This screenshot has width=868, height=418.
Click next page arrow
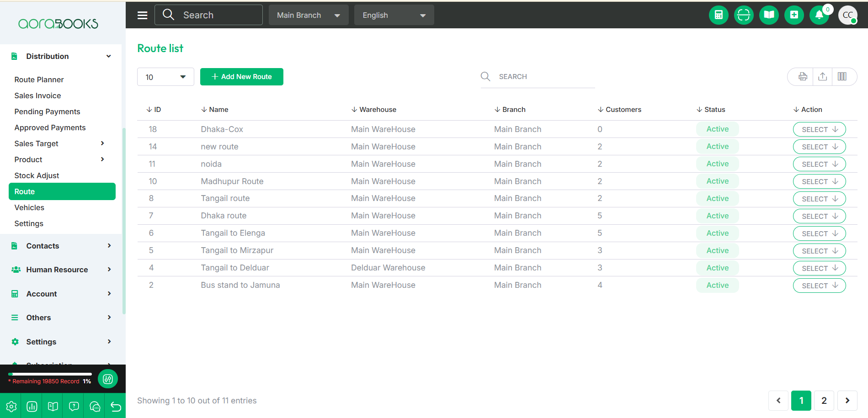pyautogui.click(x=847, y=401)
